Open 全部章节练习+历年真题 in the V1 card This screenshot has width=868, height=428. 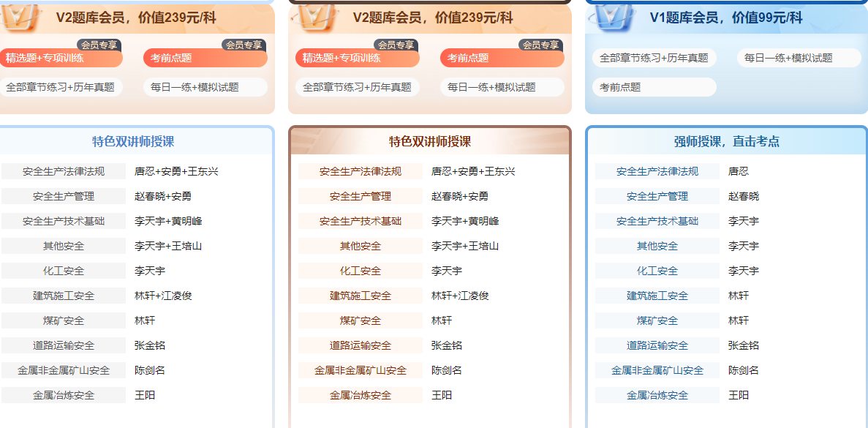[x=654, y=58]
